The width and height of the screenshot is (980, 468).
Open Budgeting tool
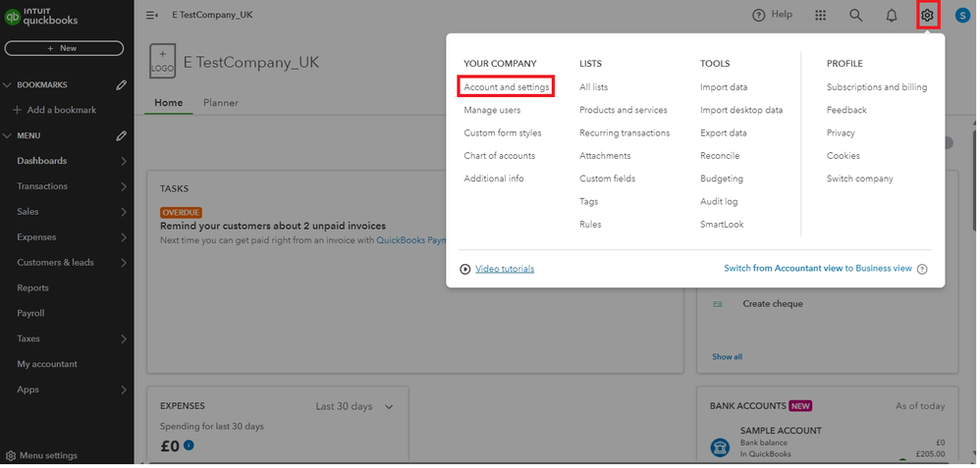(x=721, y=179)
